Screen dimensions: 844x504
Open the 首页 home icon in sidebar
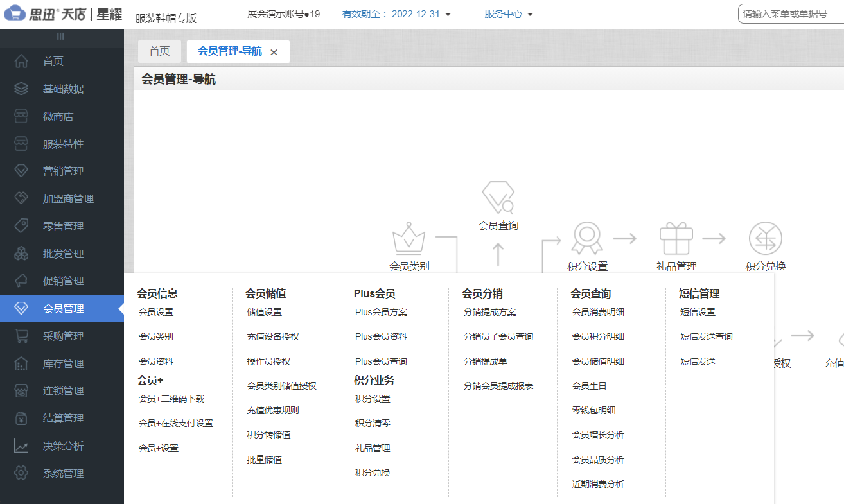click(x=22, y=61)
